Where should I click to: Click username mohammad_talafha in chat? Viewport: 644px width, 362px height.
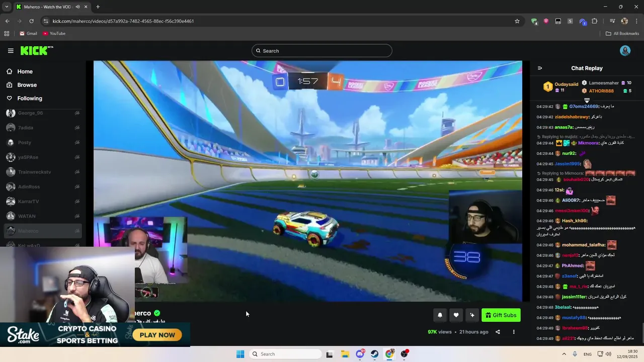pyautogui.click(x=584, y=245)
